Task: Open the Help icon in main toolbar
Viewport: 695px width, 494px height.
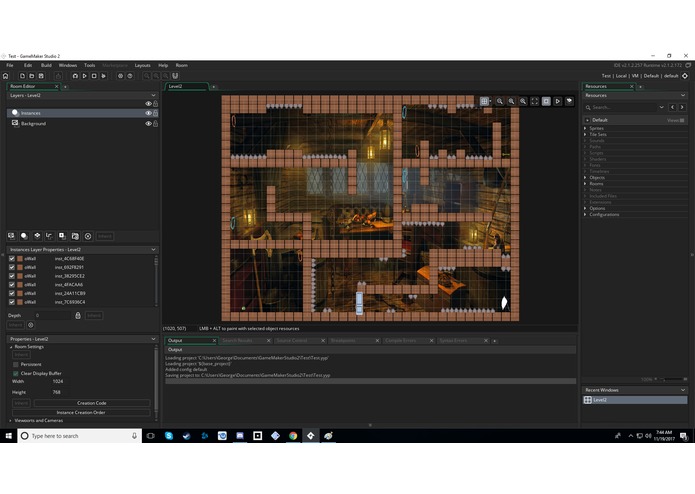Action: 130,76
